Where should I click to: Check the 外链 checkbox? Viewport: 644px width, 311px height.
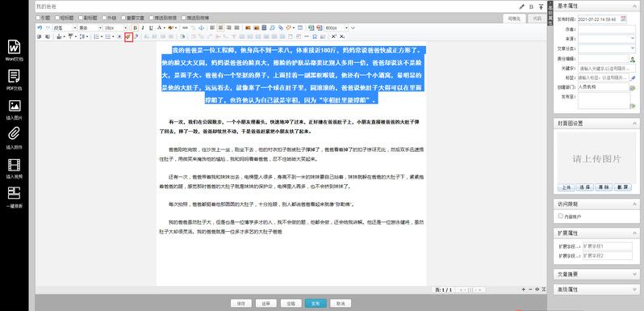coord(105,18)
